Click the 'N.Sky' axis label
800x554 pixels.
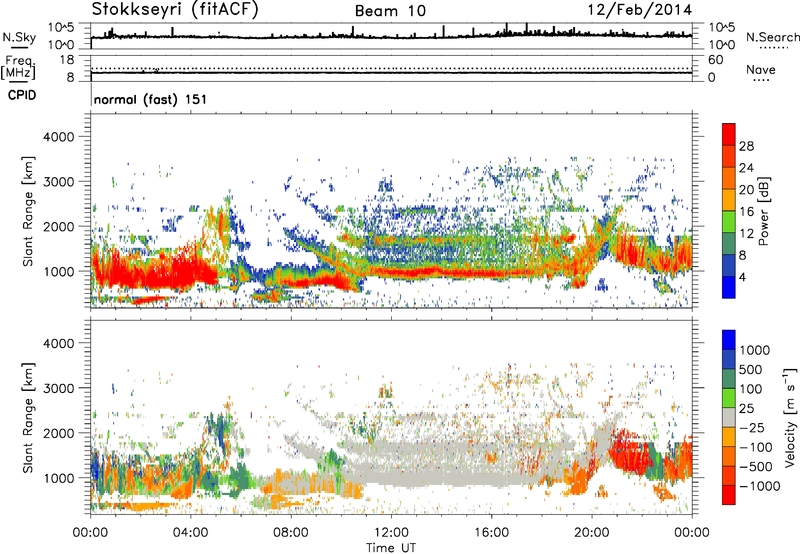tap(19, 37)
